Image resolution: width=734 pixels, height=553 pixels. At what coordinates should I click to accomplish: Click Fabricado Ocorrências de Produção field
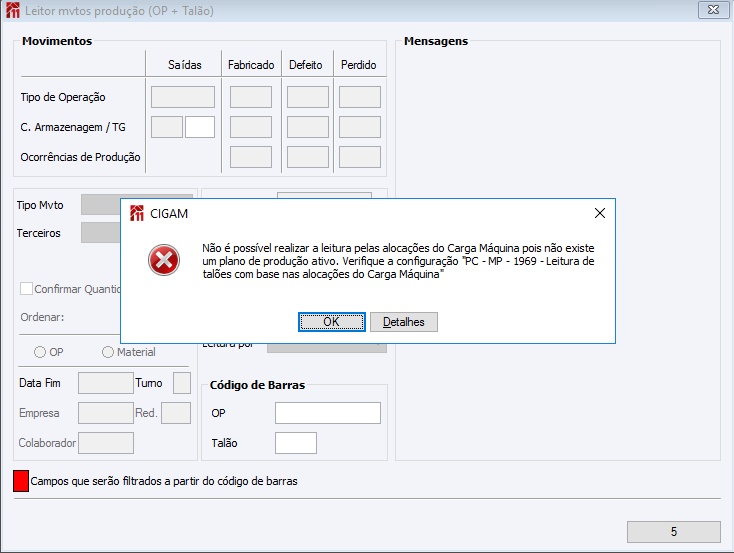[x=251, y=157]
